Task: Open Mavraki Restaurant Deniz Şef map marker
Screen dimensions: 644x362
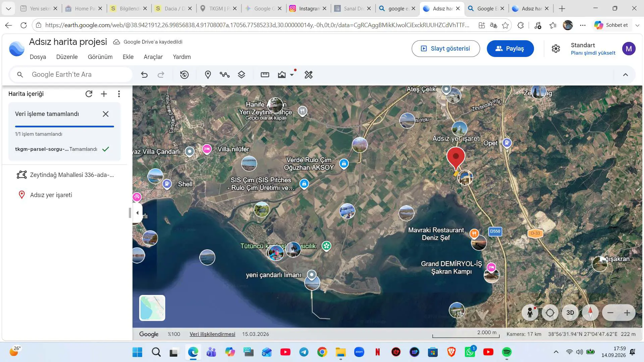Action: coord(474,233)
